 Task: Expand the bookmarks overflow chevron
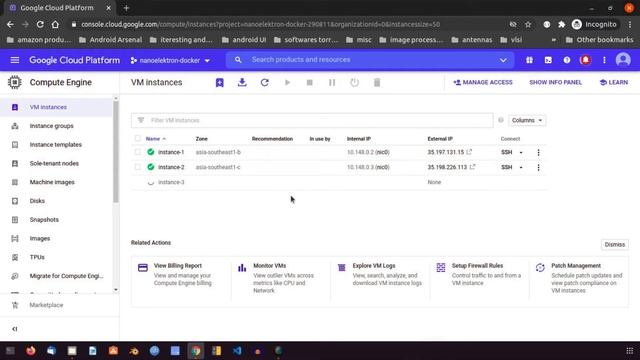[x=553, y=40]
